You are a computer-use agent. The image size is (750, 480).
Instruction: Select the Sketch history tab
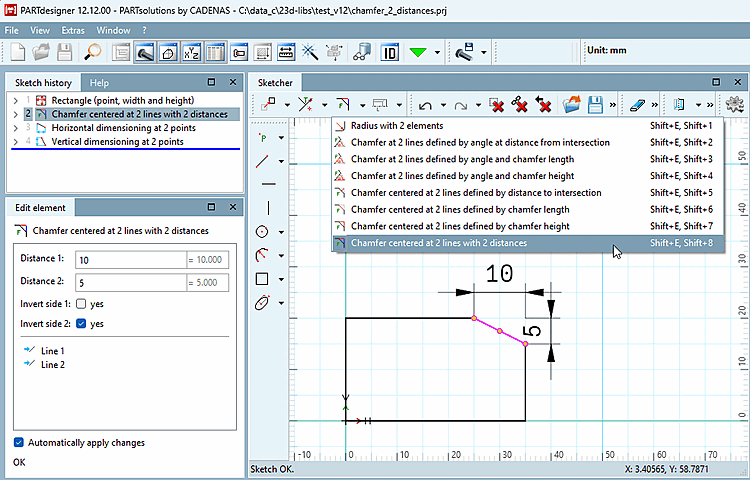pyautogui.click(x=43, y=83)
